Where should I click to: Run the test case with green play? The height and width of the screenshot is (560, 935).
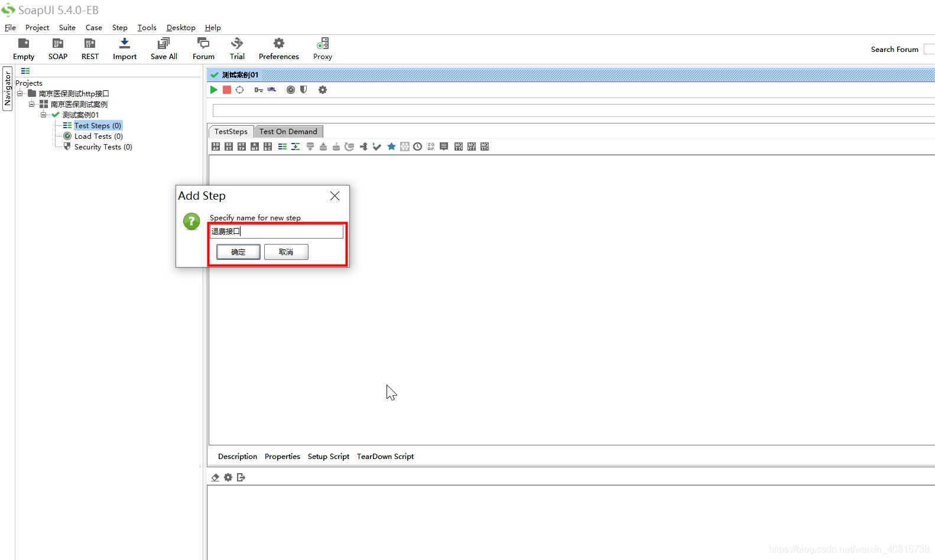pos(214,90)
